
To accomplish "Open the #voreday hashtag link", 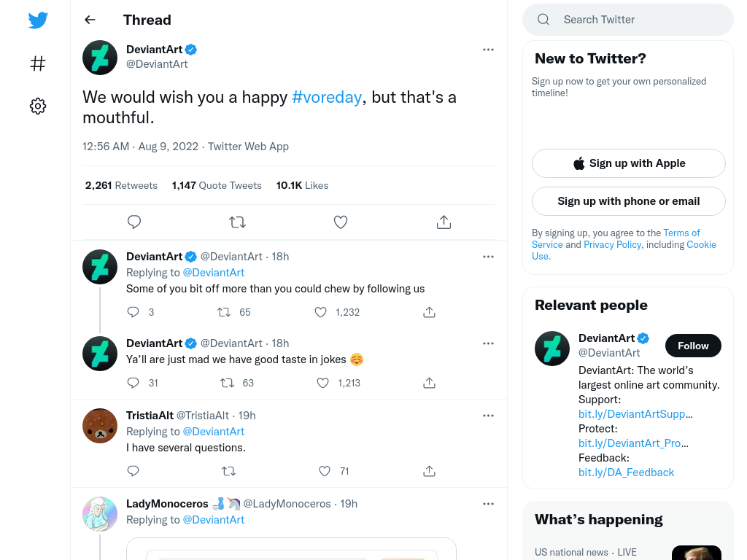I will point(326,97).
